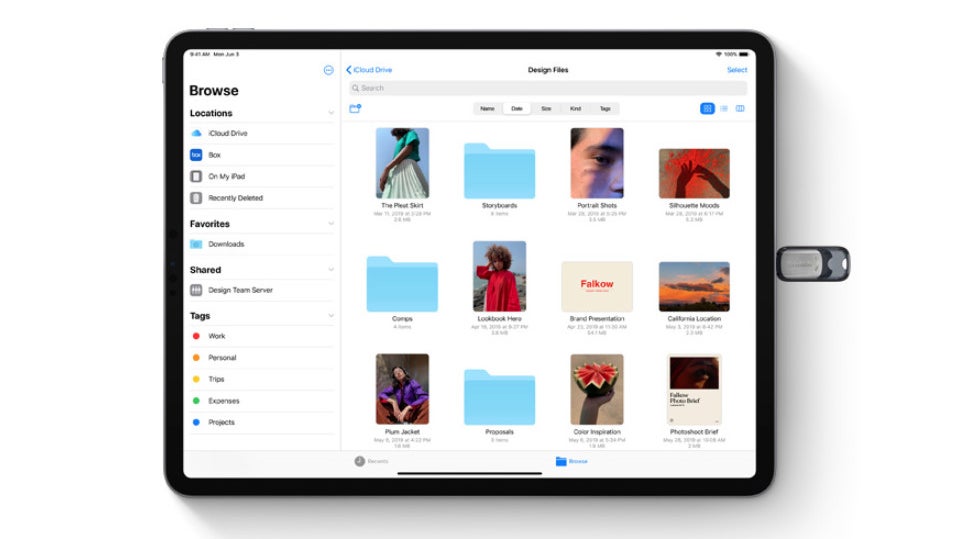Switch to column view
The height and width of the screenshot is (539, 958).
[x=740, y=109]
